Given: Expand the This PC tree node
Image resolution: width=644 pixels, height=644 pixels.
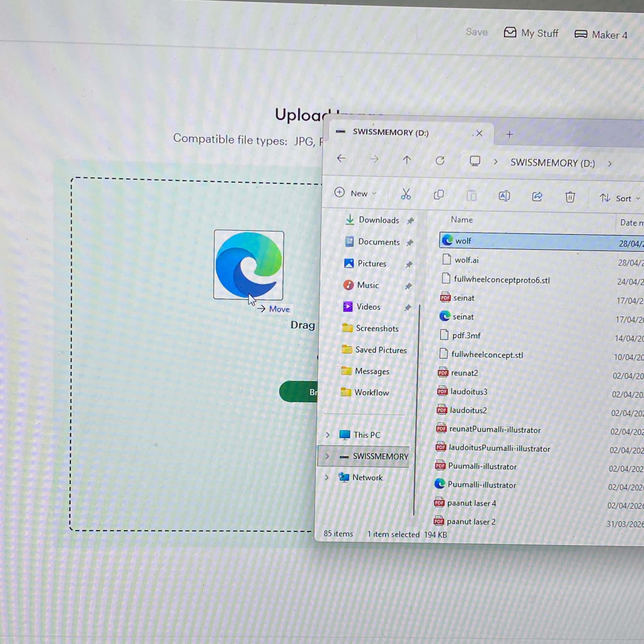Looking at the screenshot, I should (x=328, y=435).
